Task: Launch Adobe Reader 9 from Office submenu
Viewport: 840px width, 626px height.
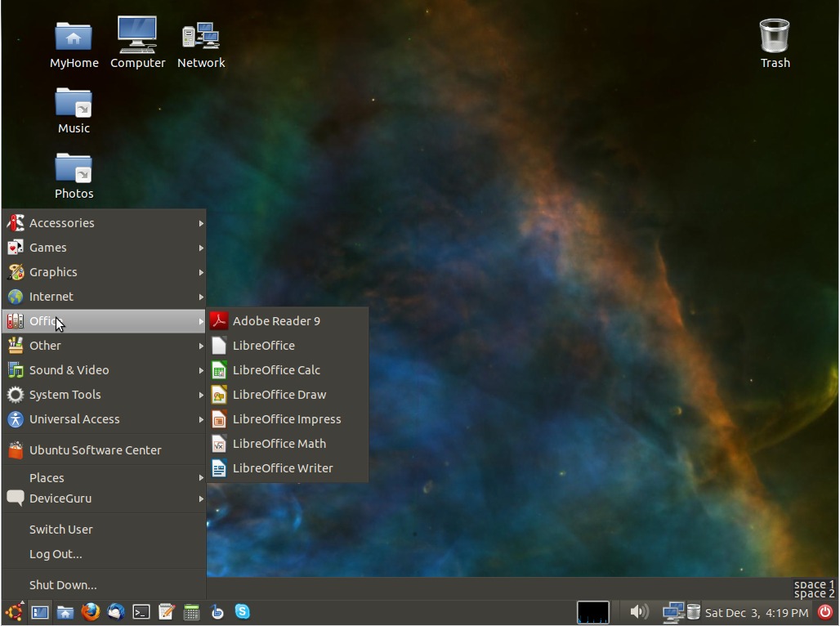Action: (x=288, y=320)
